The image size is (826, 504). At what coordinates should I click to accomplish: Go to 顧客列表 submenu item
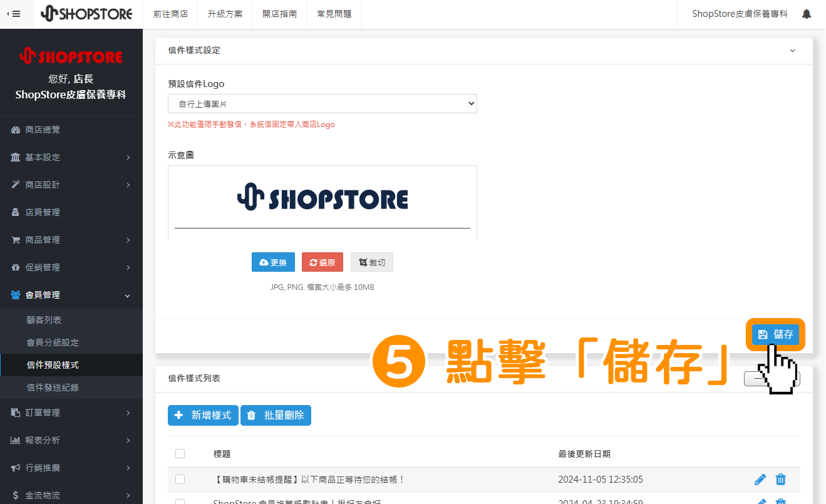click(44, 320)
